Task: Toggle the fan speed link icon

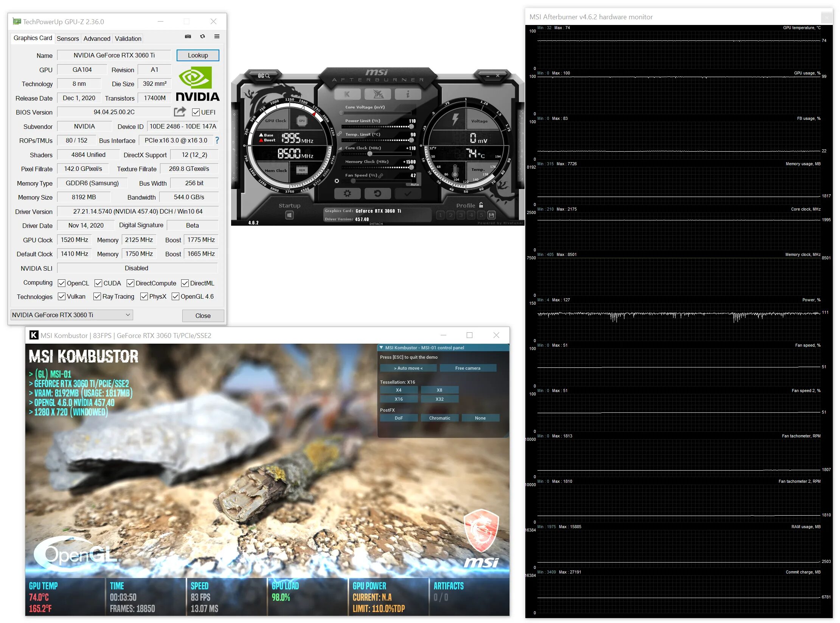Action: coord(380,175)
